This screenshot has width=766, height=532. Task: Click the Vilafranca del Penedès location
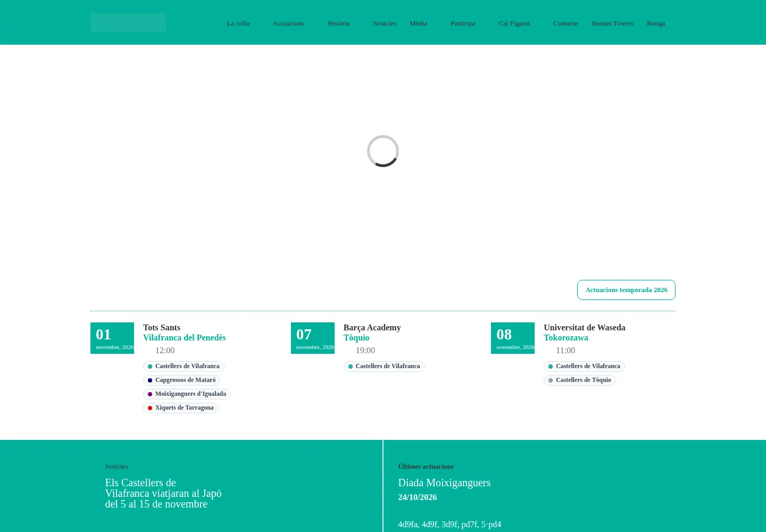tap(185, 338)
